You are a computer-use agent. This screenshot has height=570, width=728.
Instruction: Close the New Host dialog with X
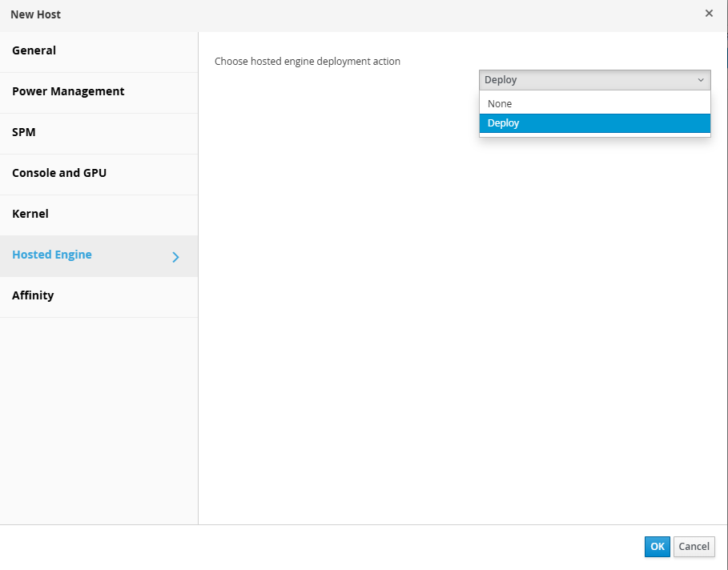(709, 14)
